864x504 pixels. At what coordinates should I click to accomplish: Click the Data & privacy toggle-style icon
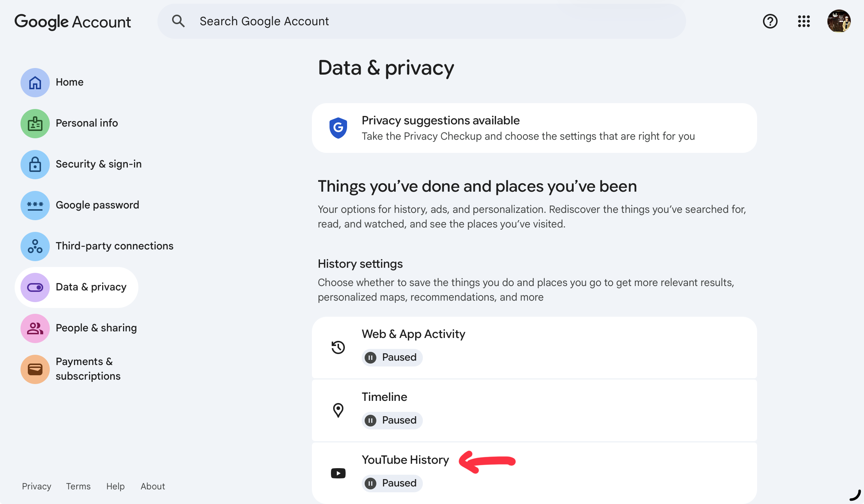pos(35,287)
